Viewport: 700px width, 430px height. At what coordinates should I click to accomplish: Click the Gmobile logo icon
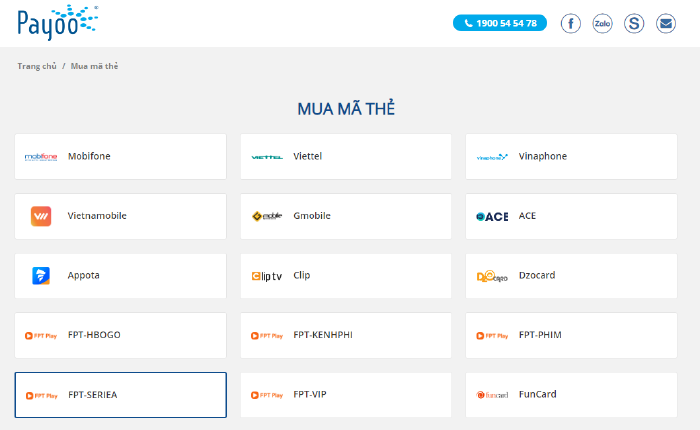click(x=267, y=216)
